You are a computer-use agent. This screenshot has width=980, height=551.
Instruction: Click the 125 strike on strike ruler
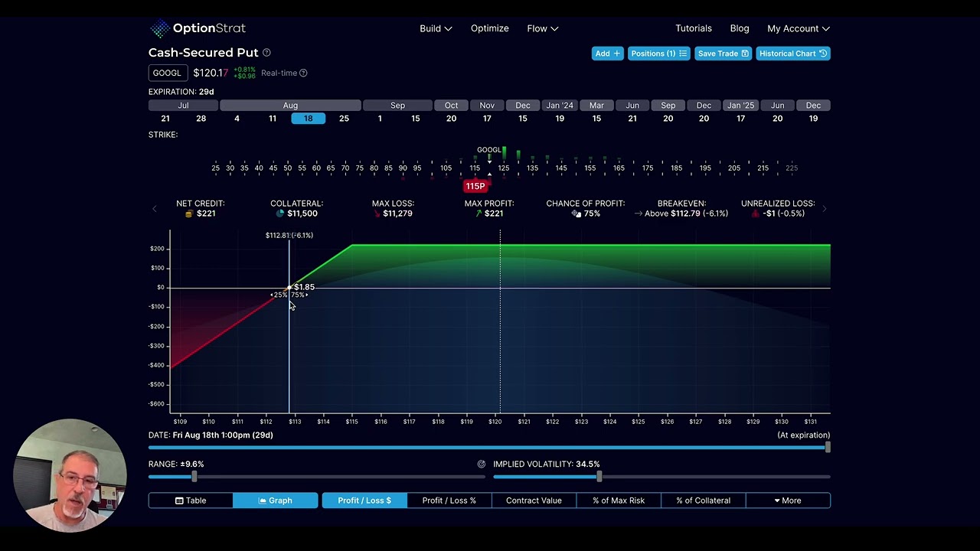(504, 168)
